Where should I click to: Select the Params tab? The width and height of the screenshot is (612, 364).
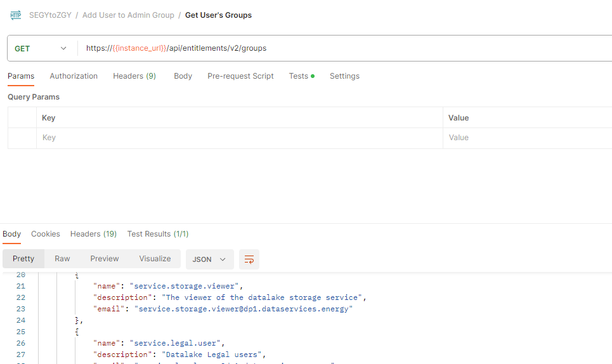click(x=21, y=76)
